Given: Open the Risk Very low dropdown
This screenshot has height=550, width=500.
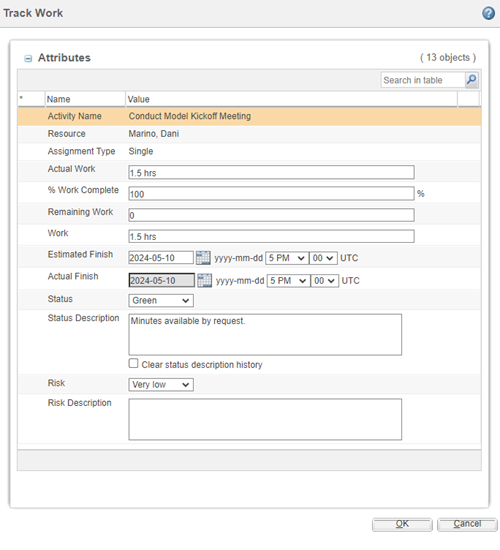Looking at the screenshot, I should (x=161, y=385).
